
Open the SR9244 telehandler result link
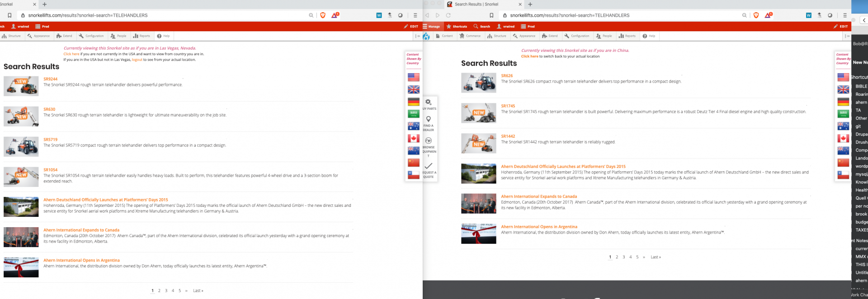50,79
